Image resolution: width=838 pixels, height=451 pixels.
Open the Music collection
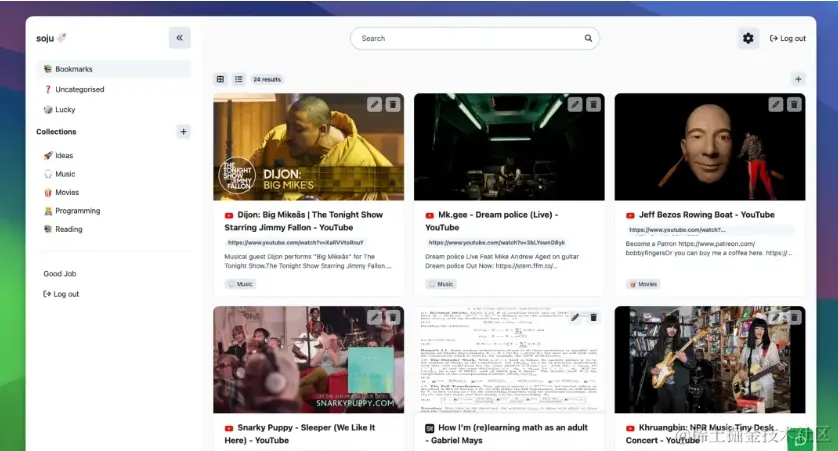pyautogui.click(x=59, y=174)
